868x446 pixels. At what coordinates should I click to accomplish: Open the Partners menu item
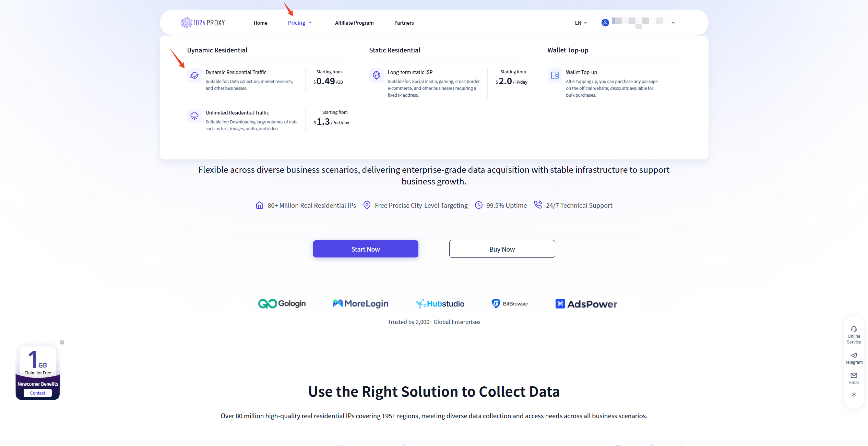pyautogui.click(x=404, y=23)
